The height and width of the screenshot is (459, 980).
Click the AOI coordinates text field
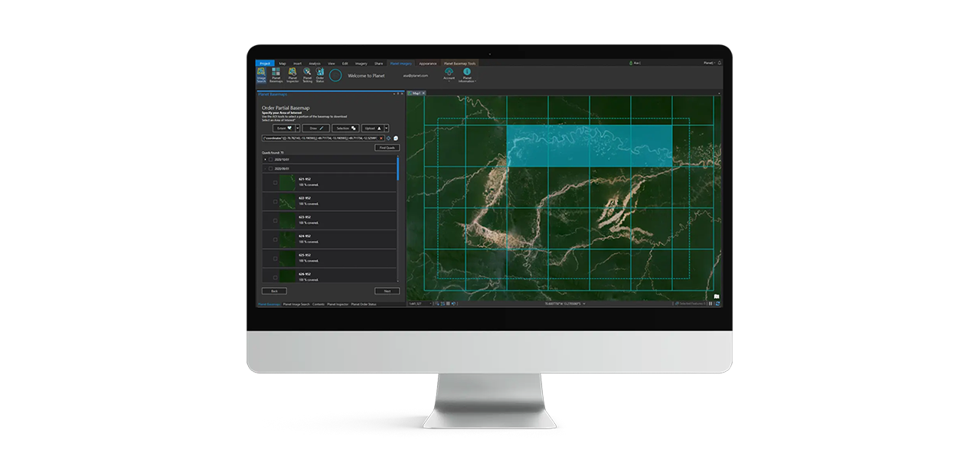(x=319, y=138)
